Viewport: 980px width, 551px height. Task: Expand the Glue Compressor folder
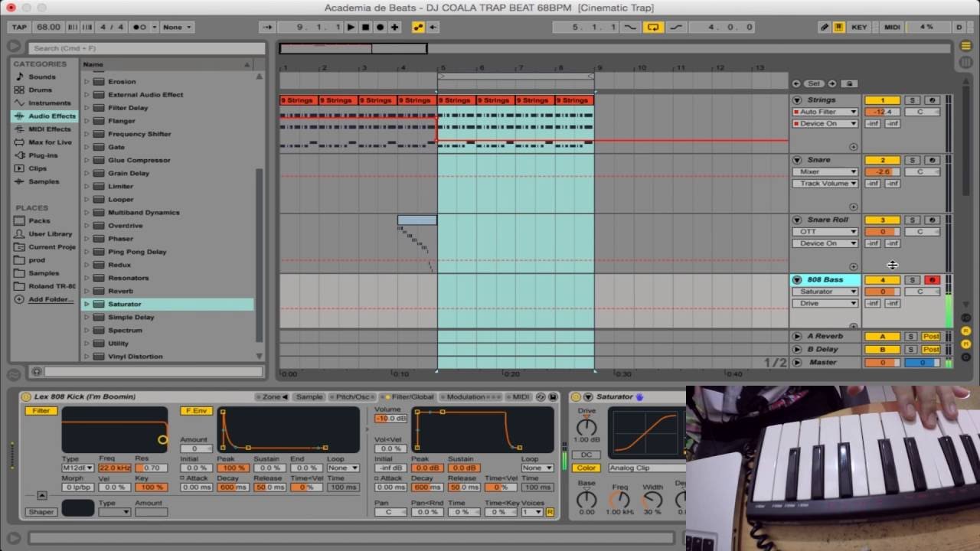pyautogui.click(x=87, y=160)
